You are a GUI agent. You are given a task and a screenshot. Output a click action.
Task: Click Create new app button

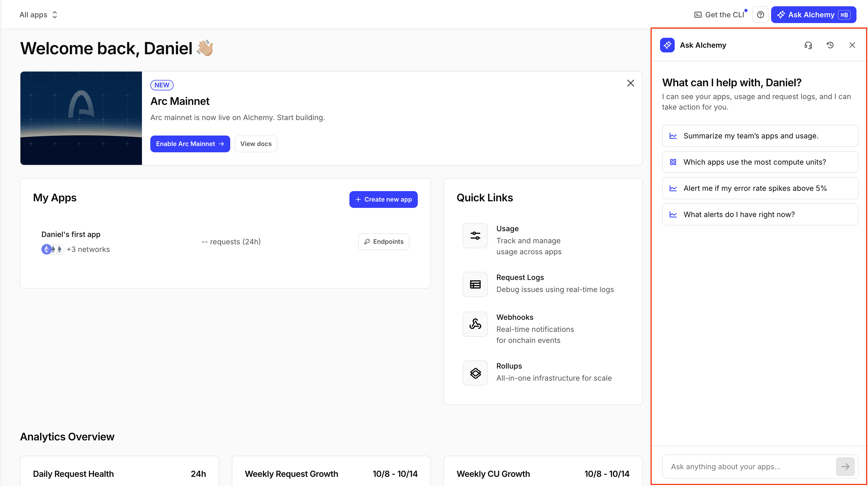[383, 200]
